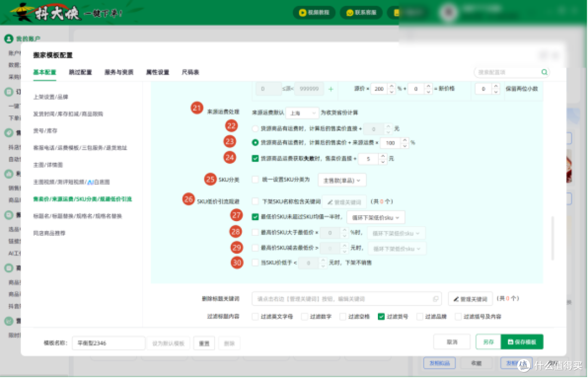Increase the added amount stepper before 新价格
The image size is (588, 378).
click(428, 86)
